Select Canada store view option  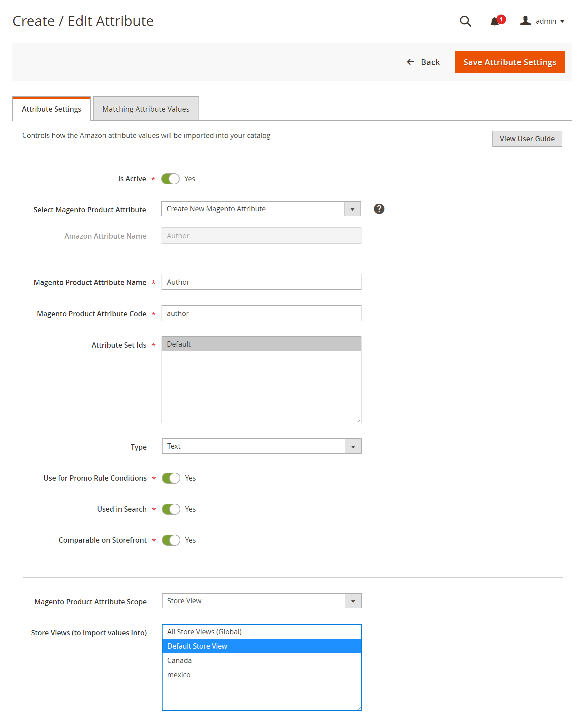click(262, 660)
